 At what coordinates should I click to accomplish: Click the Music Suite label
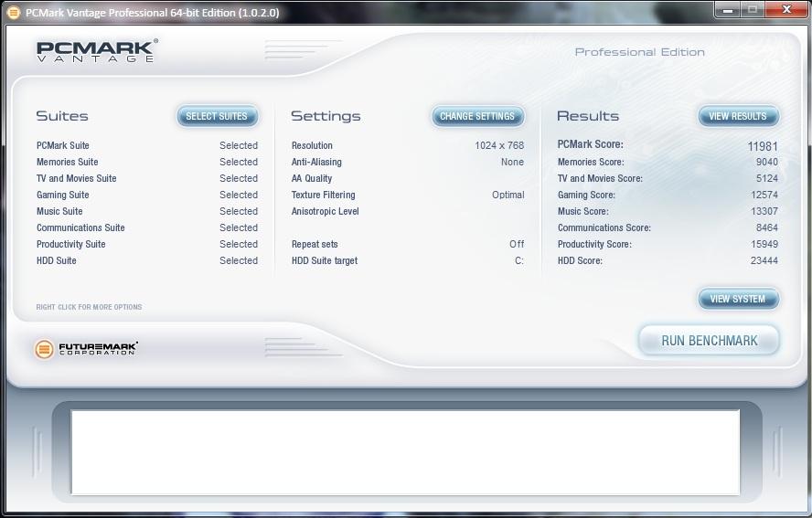59,211
